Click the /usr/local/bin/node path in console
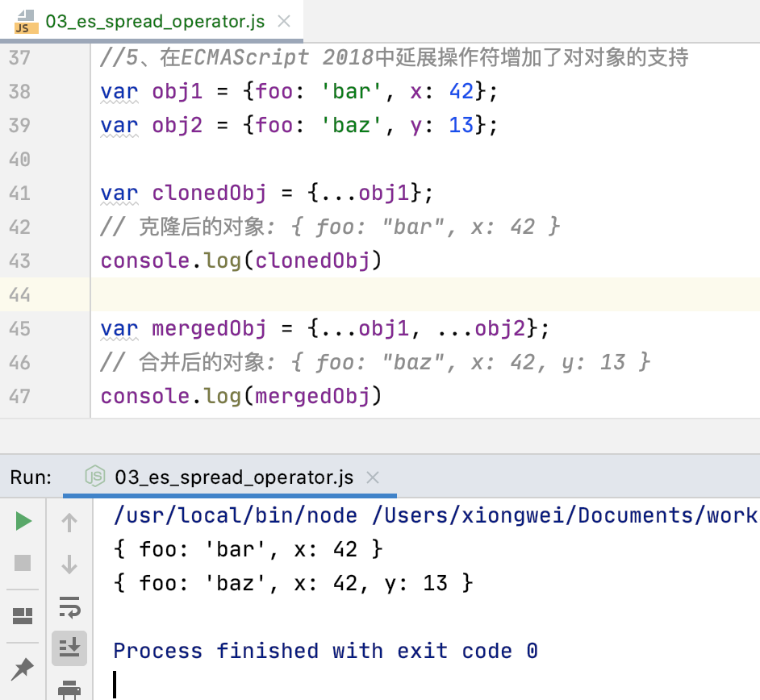The width and height of the screenshot is (760, 700). click(x=236, y=515)
